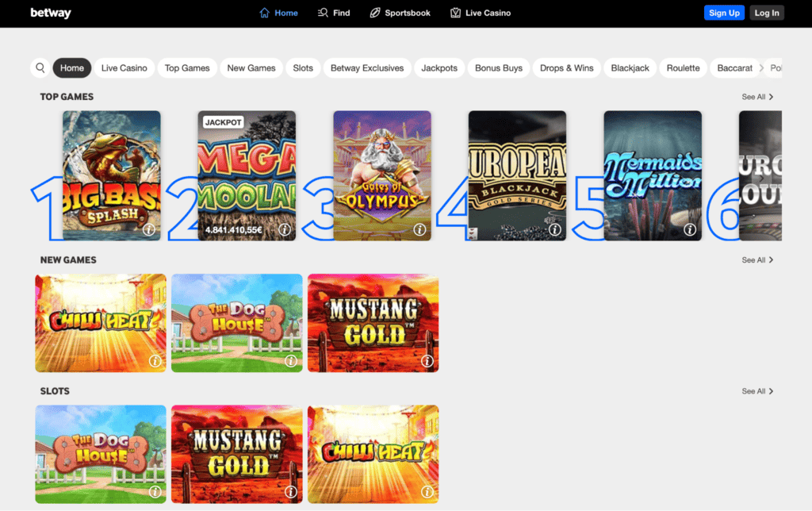The height and width of the screenshot is (511, 812).
Task: Open the Mustang Gold game thumbnail
Action: 373,322
